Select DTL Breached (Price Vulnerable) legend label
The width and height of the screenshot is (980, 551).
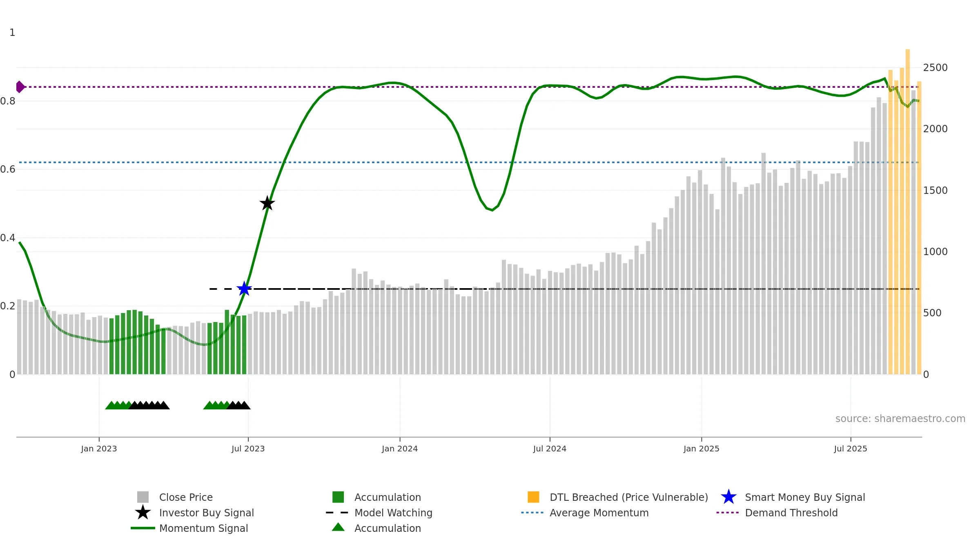pos(629,497)
